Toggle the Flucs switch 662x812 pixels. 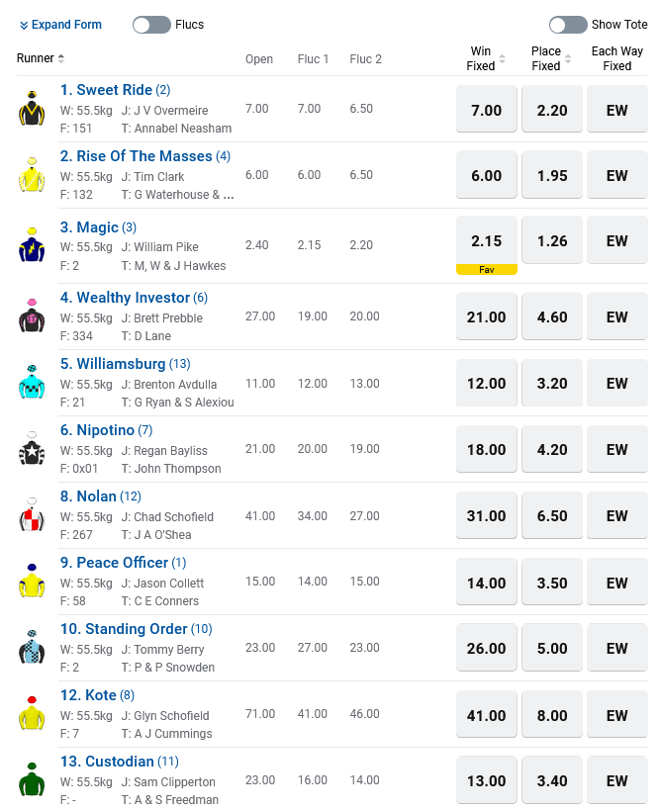(x=151, y=25)
